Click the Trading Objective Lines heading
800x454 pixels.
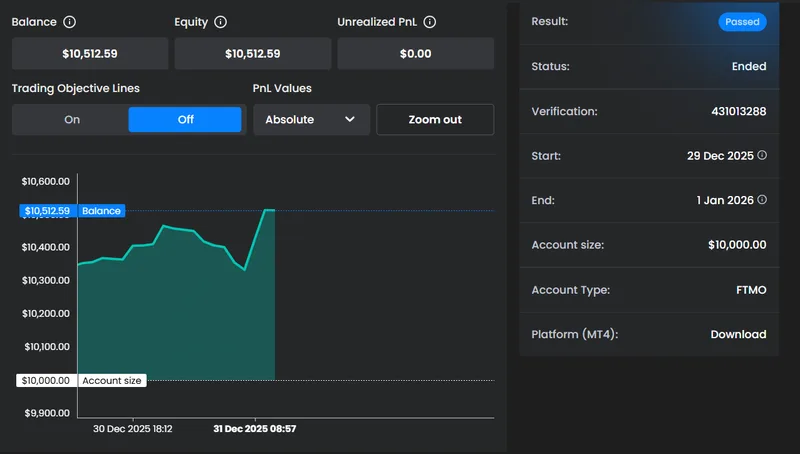76,88
